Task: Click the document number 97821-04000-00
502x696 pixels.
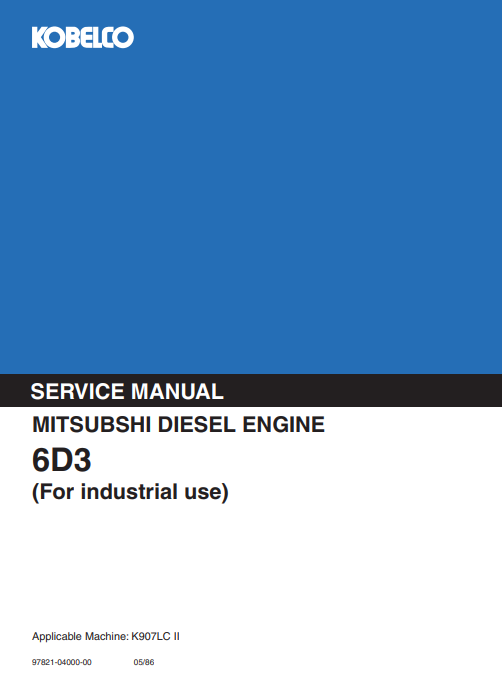Action: 62,662
